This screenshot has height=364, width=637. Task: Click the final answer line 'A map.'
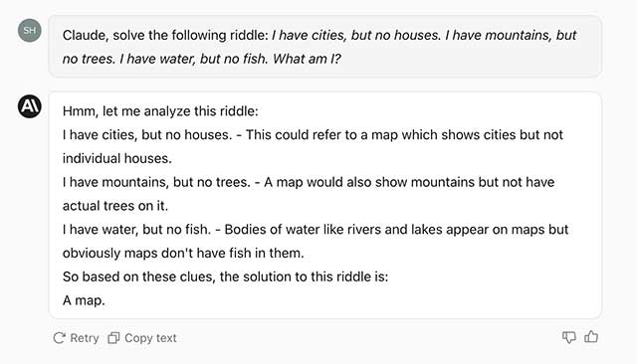(x=84, y=300)
